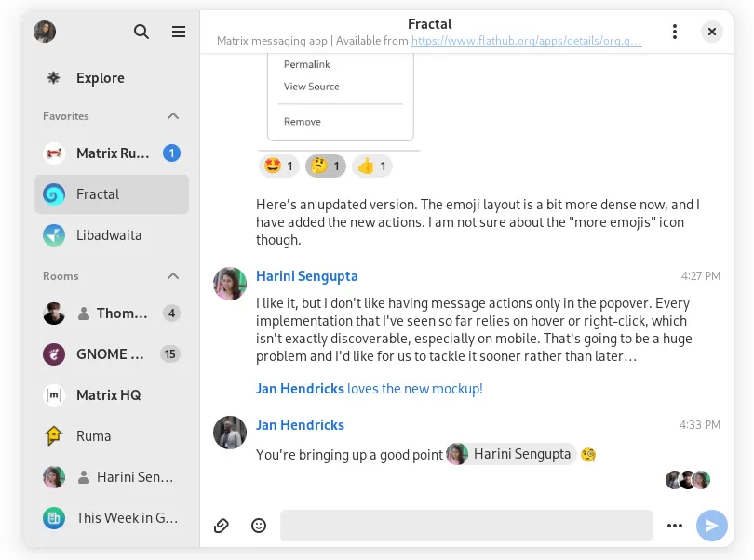Open the Ruma room

(112, 436)
